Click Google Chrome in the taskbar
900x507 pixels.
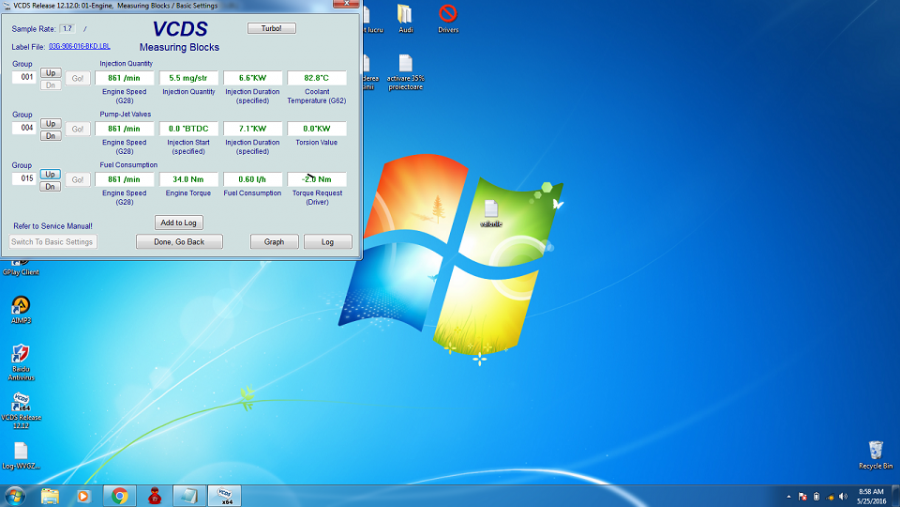pyautogui.click(x=119, y=495)
